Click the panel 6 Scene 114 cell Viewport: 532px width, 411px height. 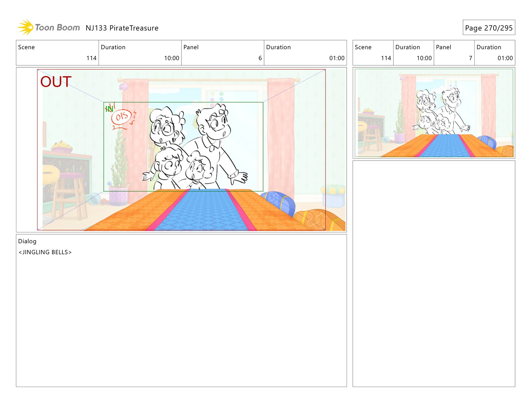57,53
